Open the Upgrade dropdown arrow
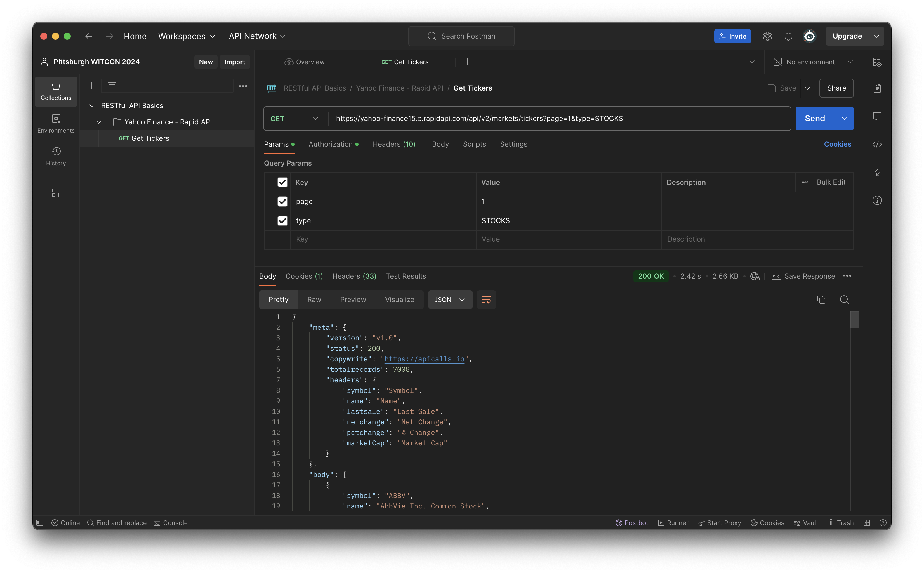 pyautogui.click(x=876, y=36)
